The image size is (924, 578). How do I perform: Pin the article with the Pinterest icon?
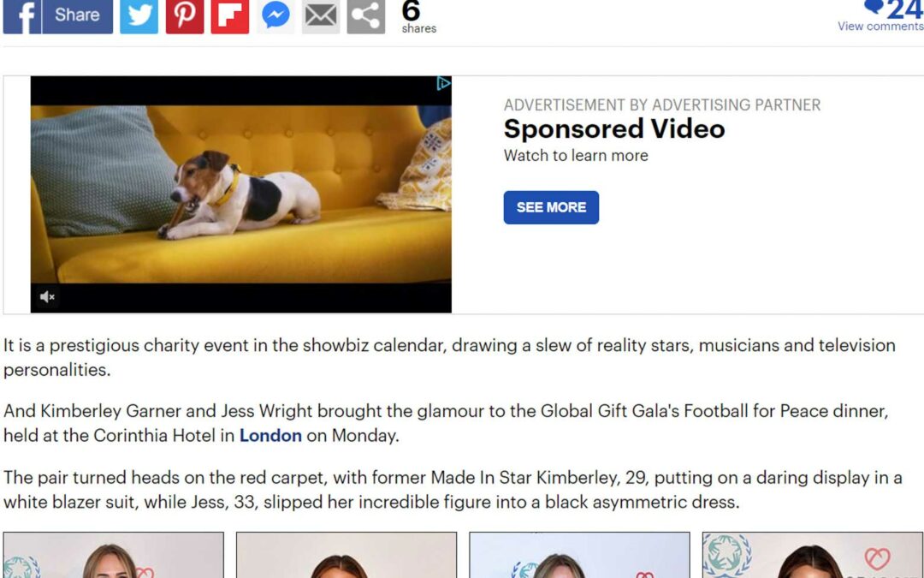click(185, 16)
